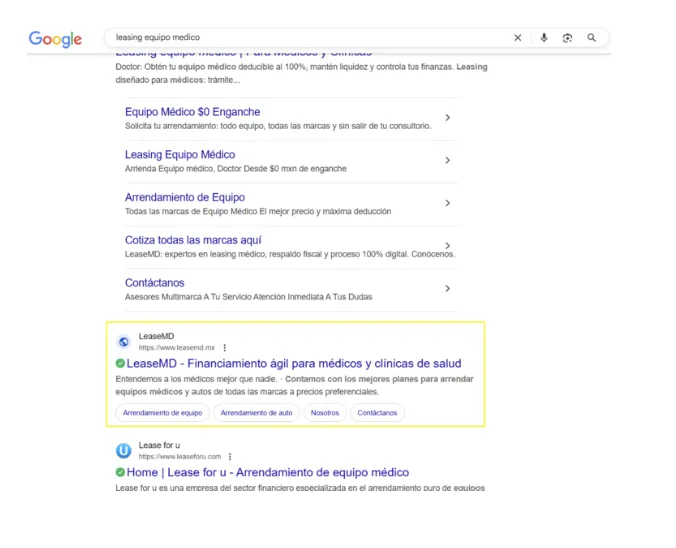
Task: Click snippet 'Todas las marcas de Equipo Médico'
Action: click(258, 211)
